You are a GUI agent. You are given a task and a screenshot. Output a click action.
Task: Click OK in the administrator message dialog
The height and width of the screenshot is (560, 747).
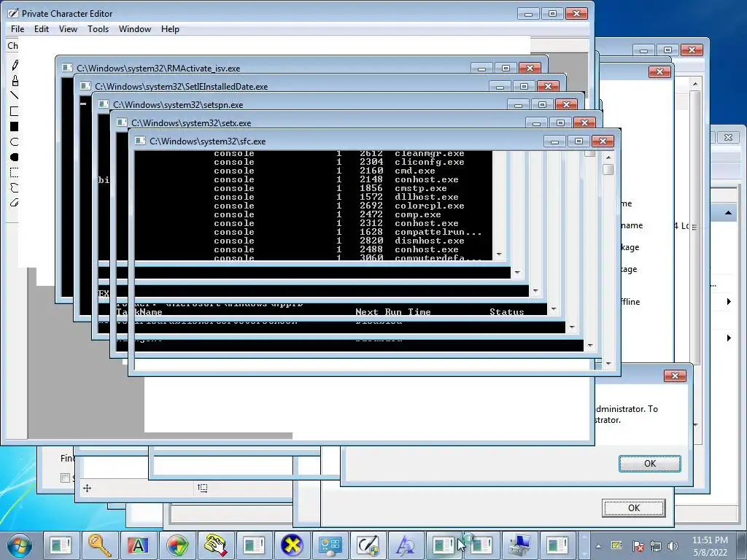coord(650,463)
